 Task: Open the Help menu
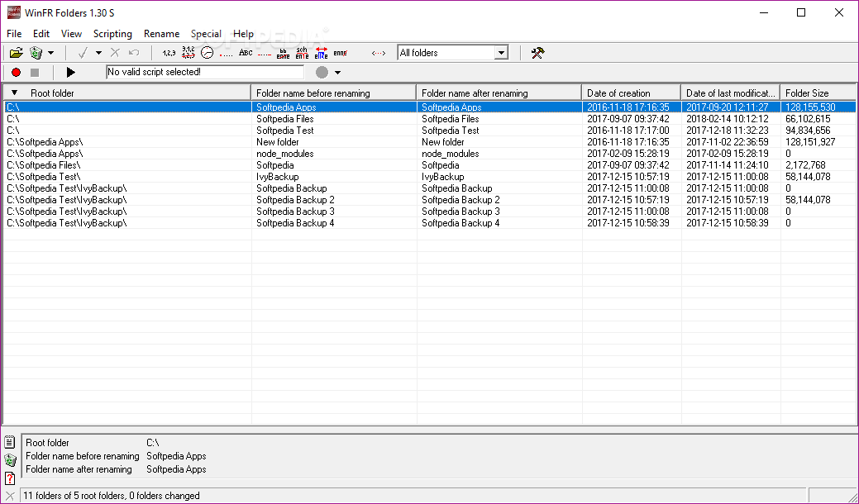[243, 34]
